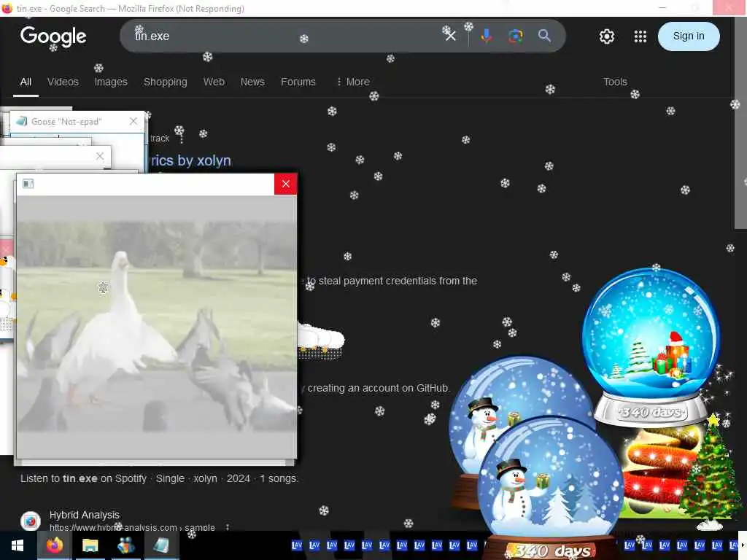Screen dimensions: 747x560
Task: Submit search with the magnifier icon
Action: point(544,36)
